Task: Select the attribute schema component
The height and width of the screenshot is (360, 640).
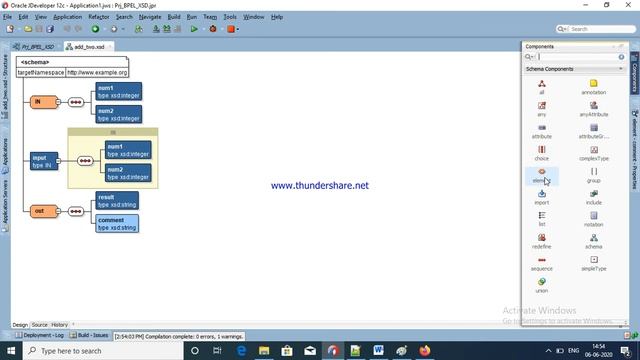Action: pos(542,131)
